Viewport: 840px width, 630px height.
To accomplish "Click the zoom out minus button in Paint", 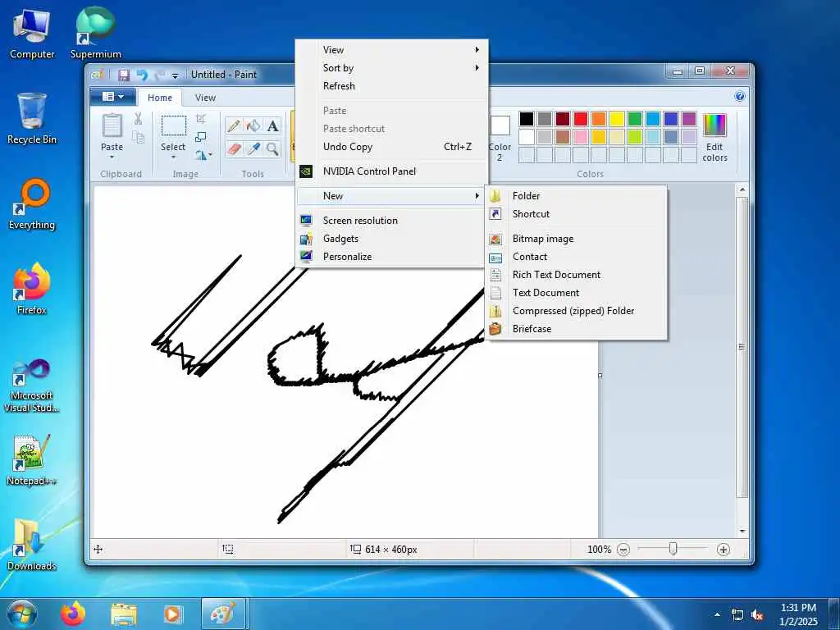I will pos(623,550).
